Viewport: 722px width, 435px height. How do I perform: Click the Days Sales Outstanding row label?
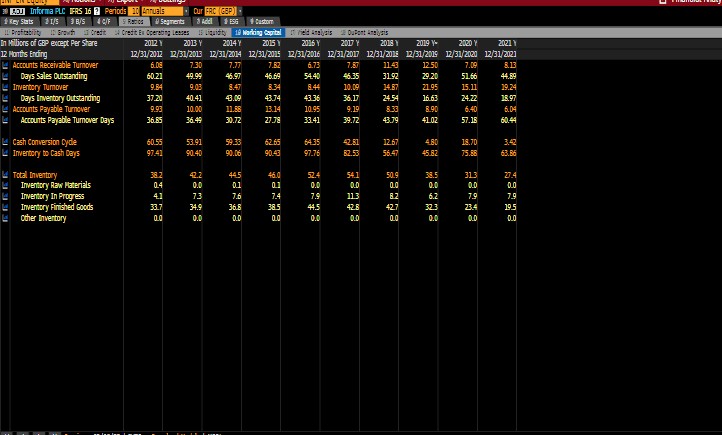(x=54, y=76)
